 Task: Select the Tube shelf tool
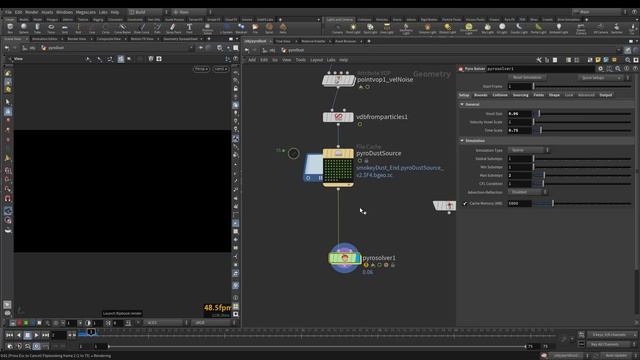coord(37,29)
